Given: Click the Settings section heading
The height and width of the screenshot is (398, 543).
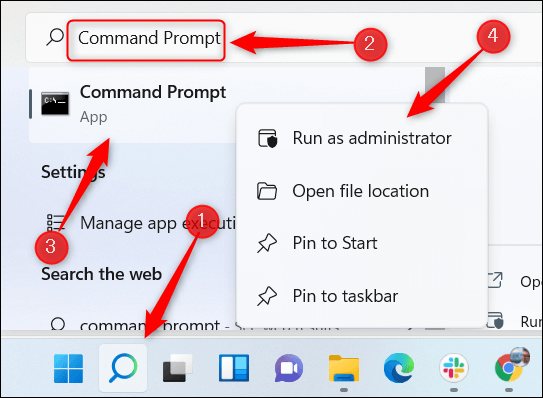Looking at the screenshot, I should [x=73, y=172].
